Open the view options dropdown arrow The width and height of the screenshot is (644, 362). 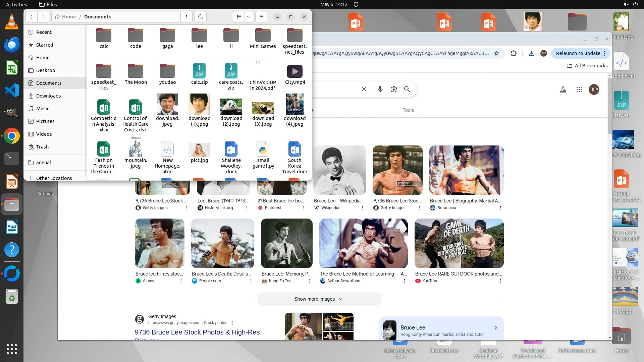coord(249,17)
